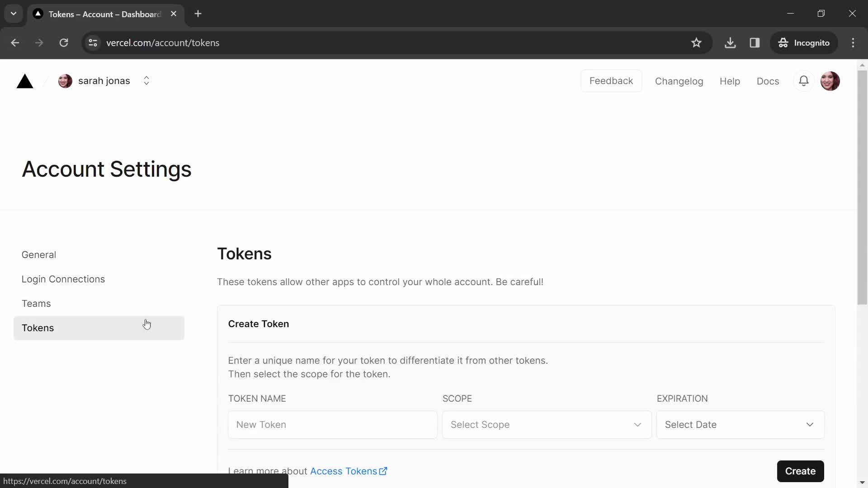Expand the EXPIRATION date dropdown
Screen dimensions: 868x488
coord(740,424)
